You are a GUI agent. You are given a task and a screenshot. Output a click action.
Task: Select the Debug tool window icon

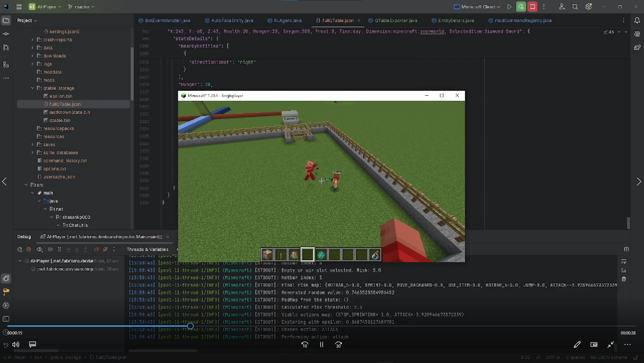[x=6, y=278]
